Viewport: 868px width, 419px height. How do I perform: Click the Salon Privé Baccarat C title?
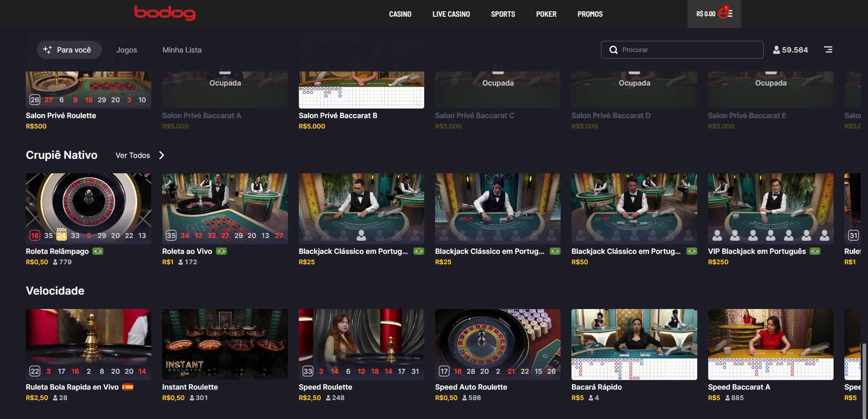[475, 115]
